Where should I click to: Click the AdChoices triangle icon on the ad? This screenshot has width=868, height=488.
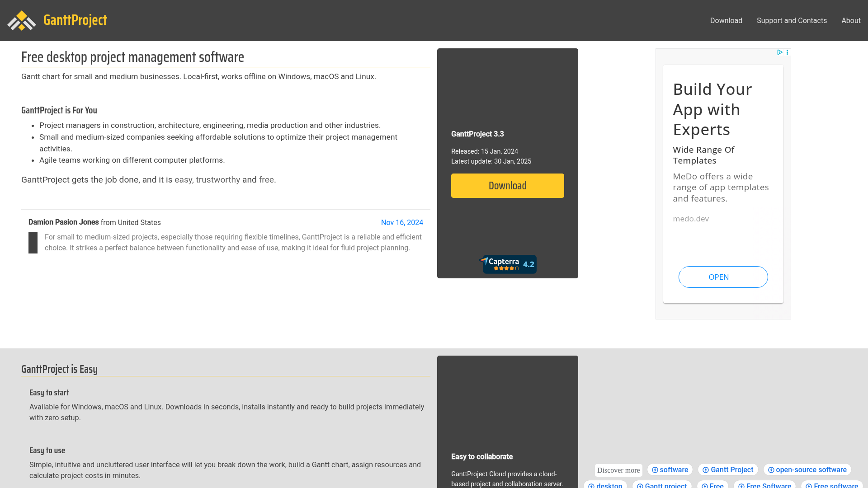[x=780, y=52]
